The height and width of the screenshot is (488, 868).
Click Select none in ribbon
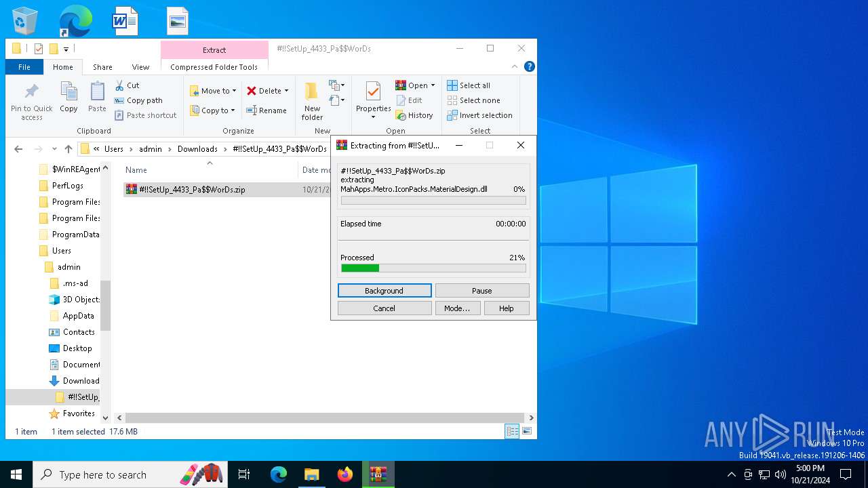tap(474, 100)
